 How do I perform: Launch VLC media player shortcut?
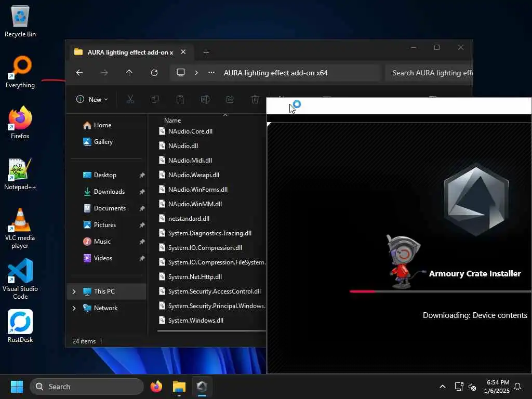20,229
